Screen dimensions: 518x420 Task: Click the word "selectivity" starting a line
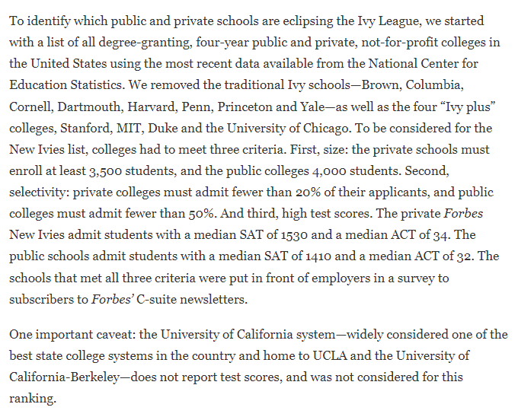click(x=38, y=192)
